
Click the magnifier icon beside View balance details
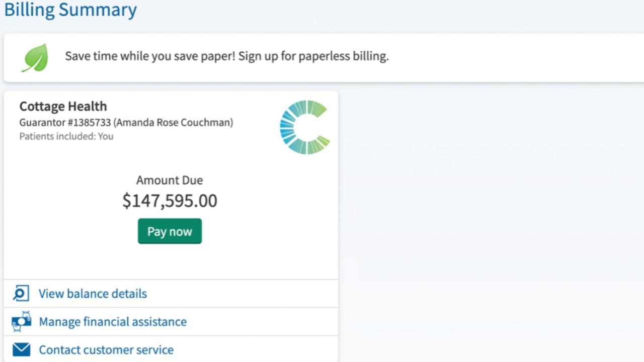point(21,293)
